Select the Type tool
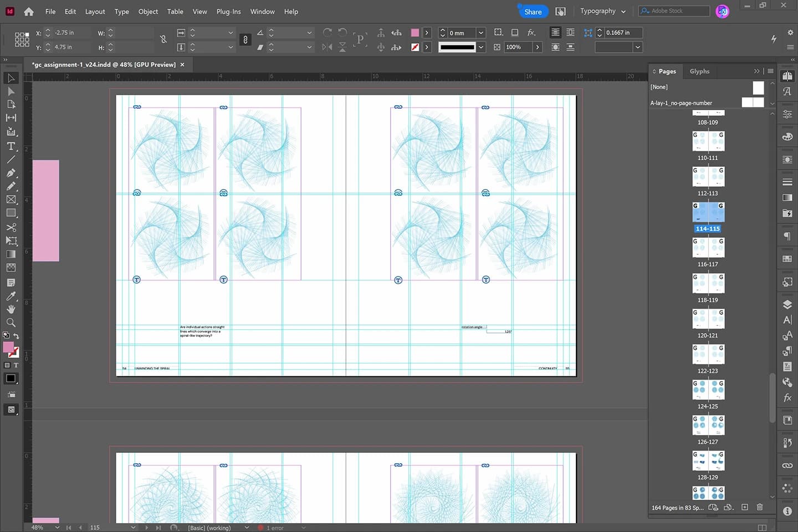This screenshot has width=798, height=532. 11,146
